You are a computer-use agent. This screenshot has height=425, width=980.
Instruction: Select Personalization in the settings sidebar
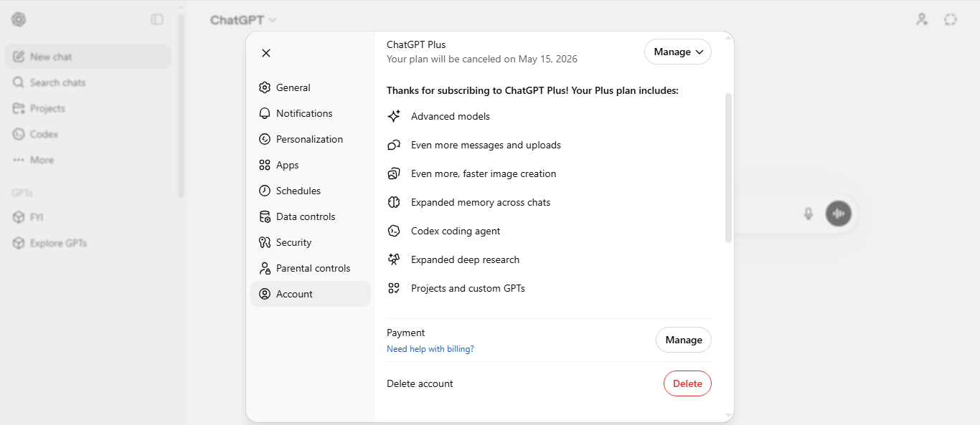[309, 139]
